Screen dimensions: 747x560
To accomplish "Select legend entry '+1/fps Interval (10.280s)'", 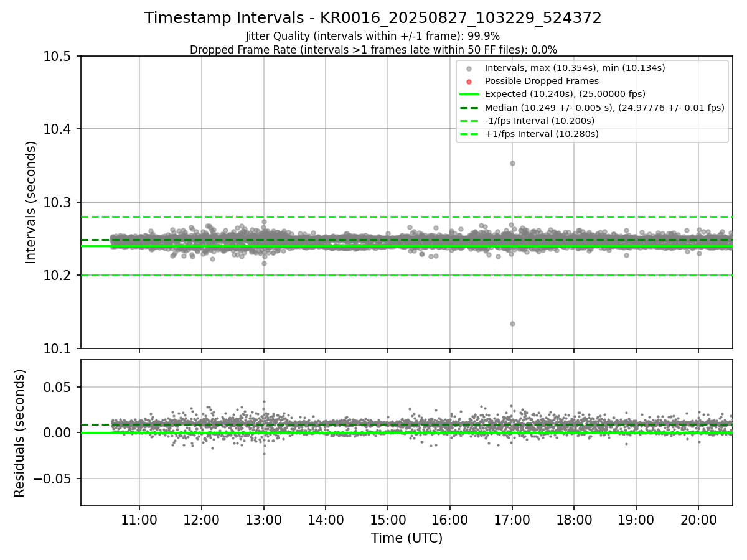I will pos(542,134).
